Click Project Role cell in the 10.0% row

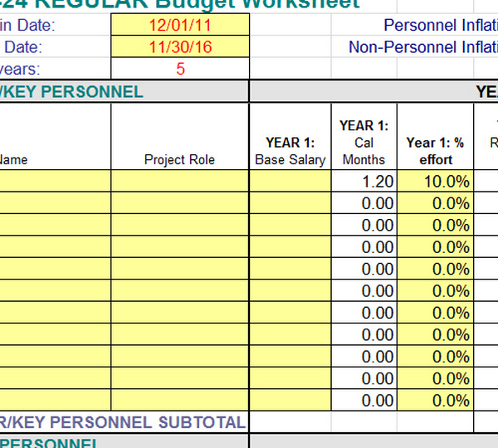180,182
